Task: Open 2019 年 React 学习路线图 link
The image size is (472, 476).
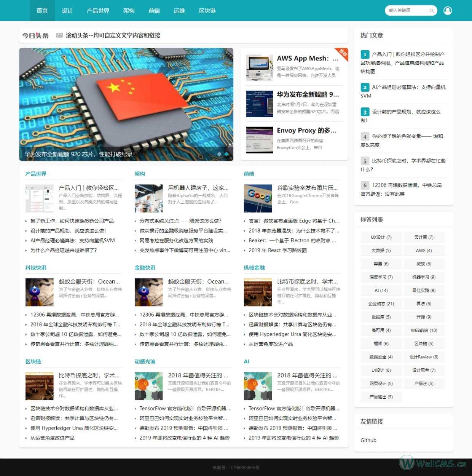Action: coord(278,250)
